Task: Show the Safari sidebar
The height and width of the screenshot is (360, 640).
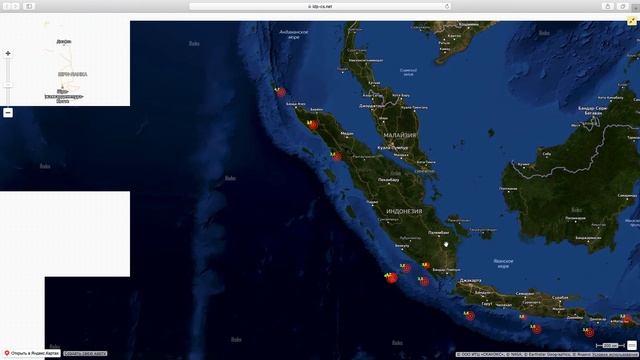Action: click(x=29, y=6)
